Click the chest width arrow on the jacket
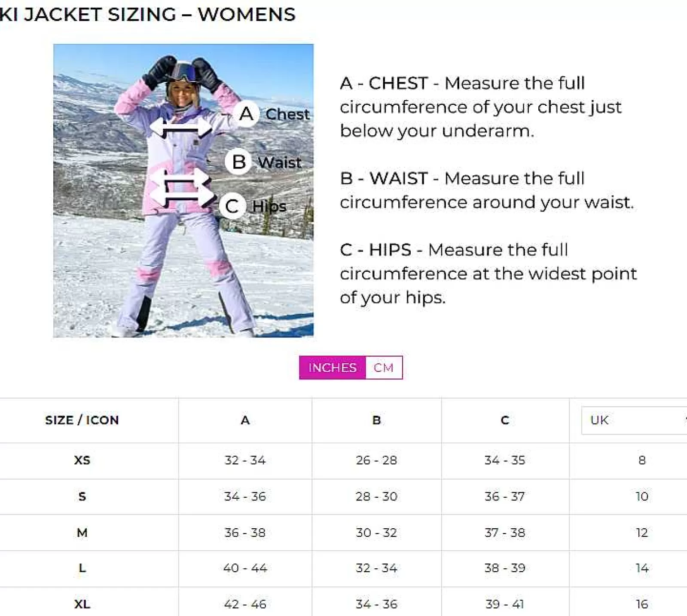Screen dimensions: 687x616 pos(180,128)
